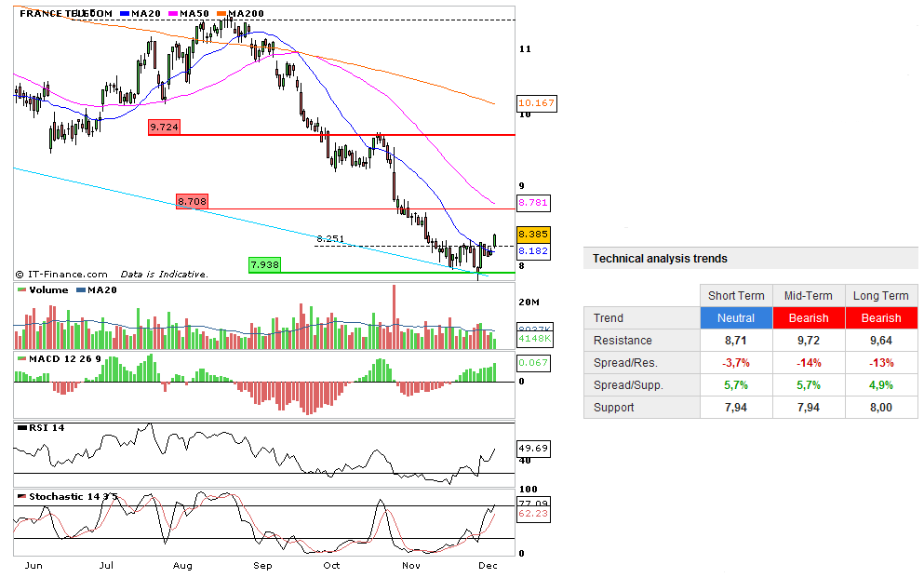Click the Sep label on time axis
The height and width of the screenshot is (578, 924).
(x=262, y=566)
